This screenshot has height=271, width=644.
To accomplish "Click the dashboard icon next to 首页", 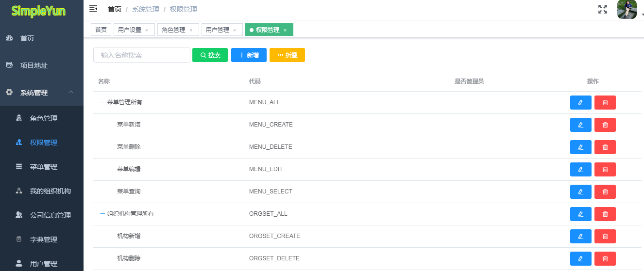I will point(9,38).
